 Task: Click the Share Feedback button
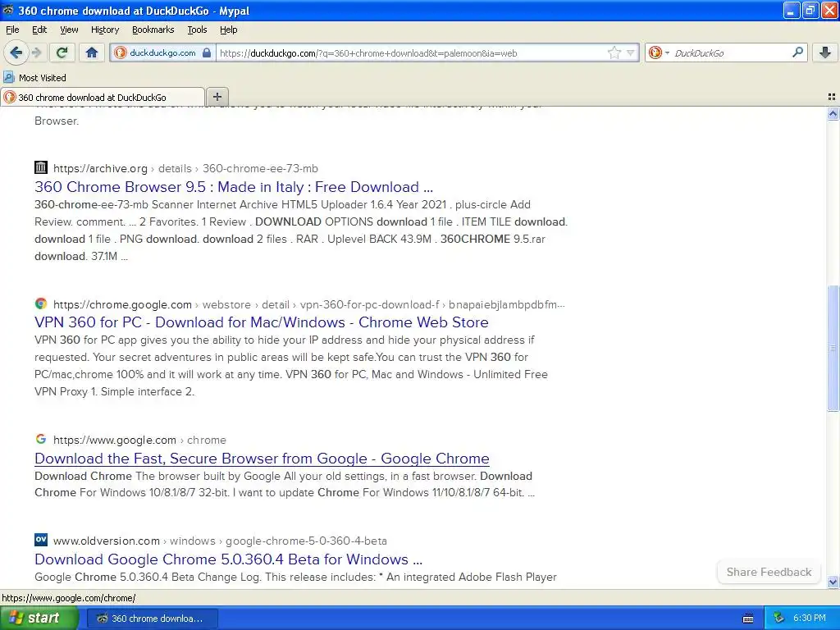click(x=769, y=572)
